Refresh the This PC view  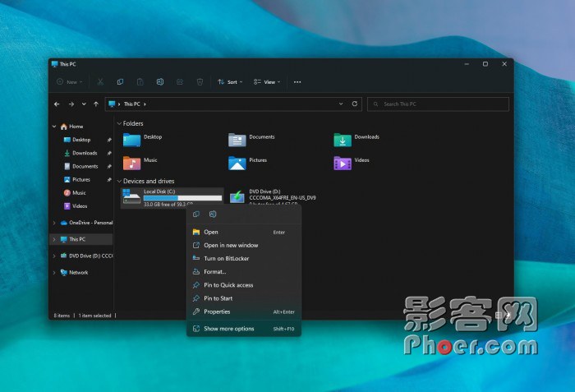(x=355, y=104)
